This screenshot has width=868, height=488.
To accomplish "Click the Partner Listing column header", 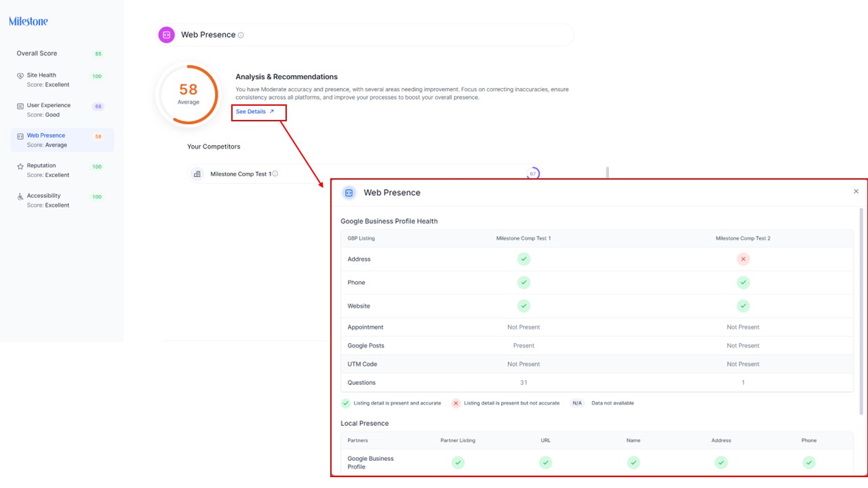I will point(458,441).
